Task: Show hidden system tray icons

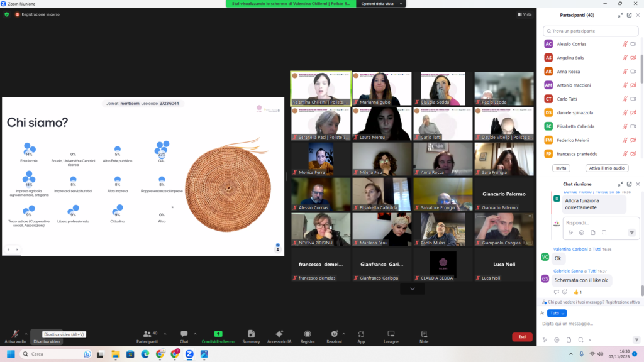Action: 570,354
